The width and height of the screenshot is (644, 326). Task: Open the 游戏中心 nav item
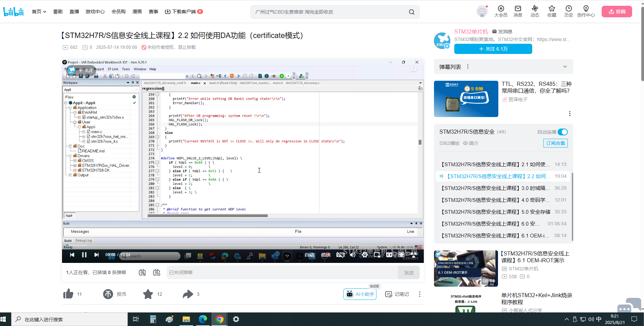(95, 12)
